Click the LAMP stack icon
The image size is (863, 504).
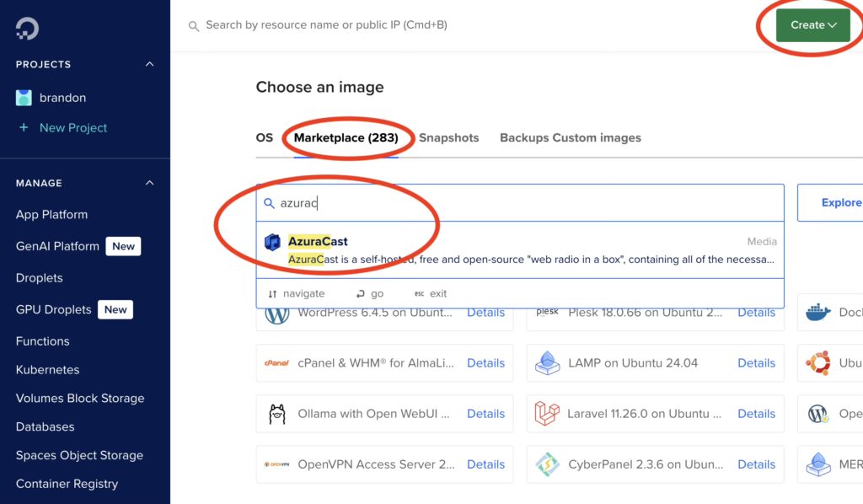pyautogui.click(x=547, y=363)
